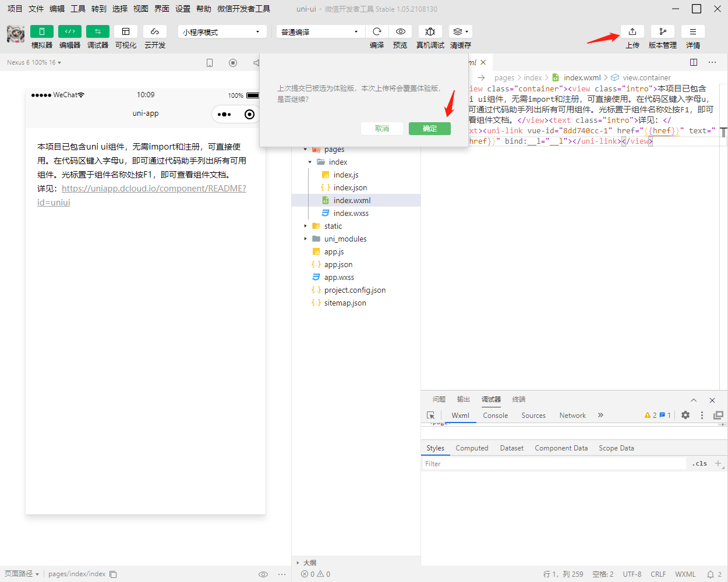This screenshot has height=582, width=728.
Task: Collapse the index folder
Action: pos(310,162)
